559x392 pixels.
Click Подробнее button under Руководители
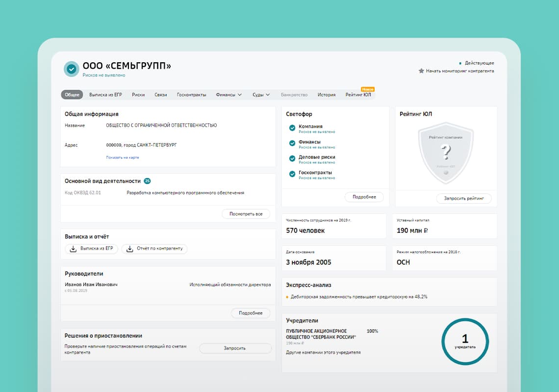[251, 313]
